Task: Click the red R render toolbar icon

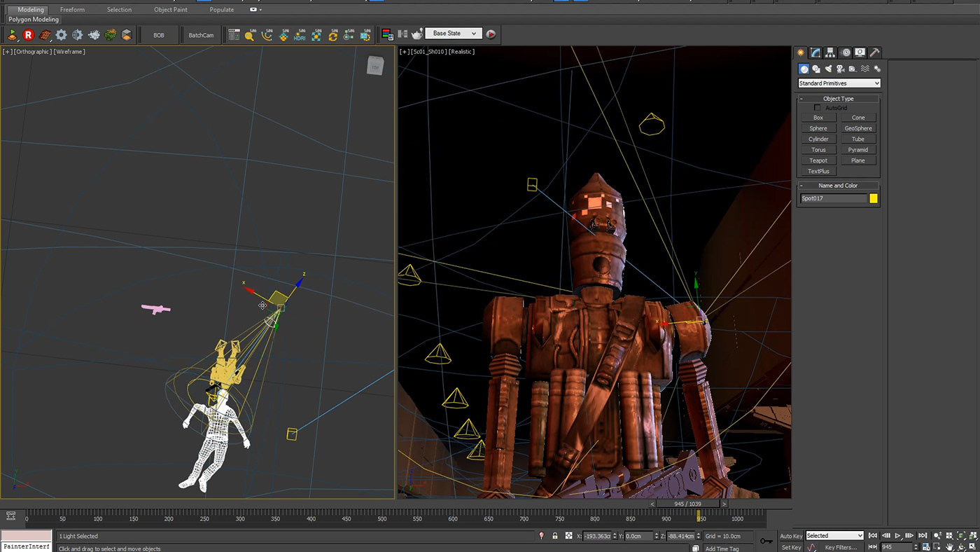Action: point(29,34)
